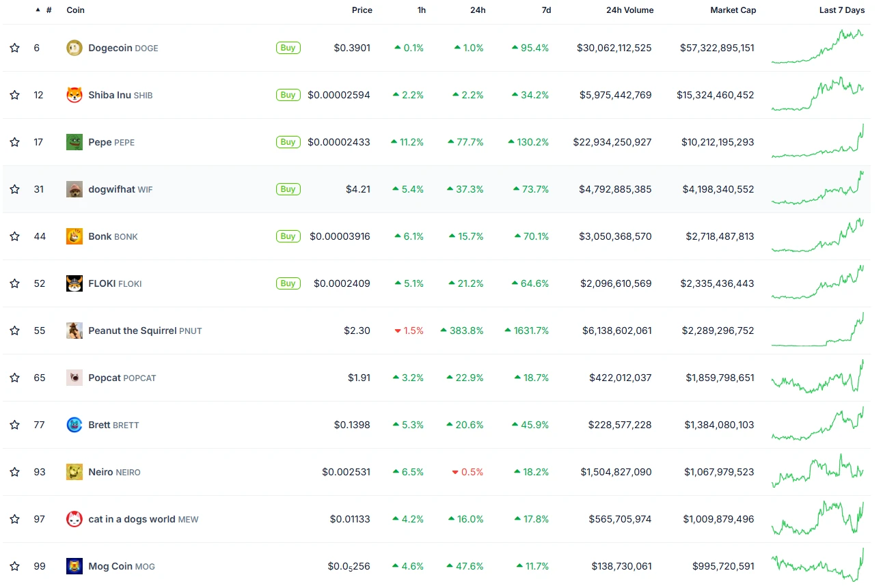Sort by Market Cap column header

tap(733, 10)
